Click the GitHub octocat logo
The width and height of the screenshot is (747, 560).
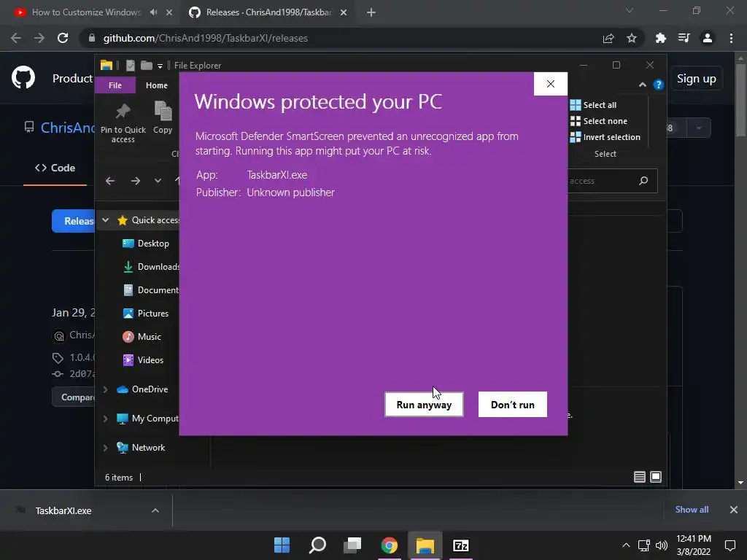[23, 78]
